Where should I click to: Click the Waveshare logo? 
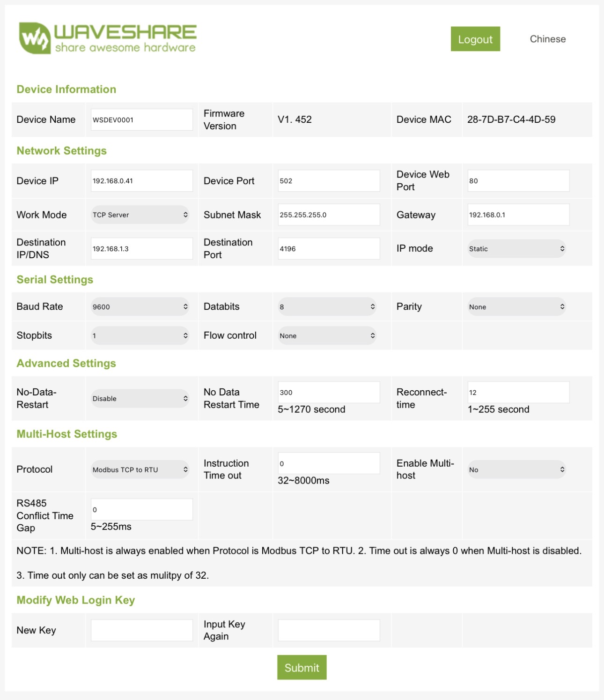(108, 38)
